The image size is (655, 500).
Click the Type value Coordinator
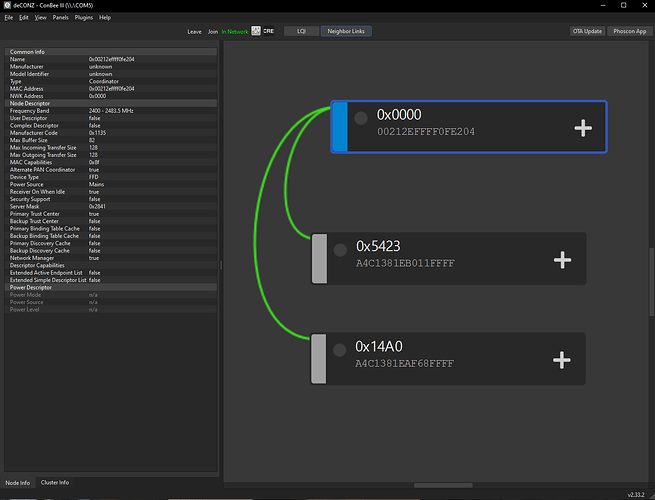coord(104,81)
